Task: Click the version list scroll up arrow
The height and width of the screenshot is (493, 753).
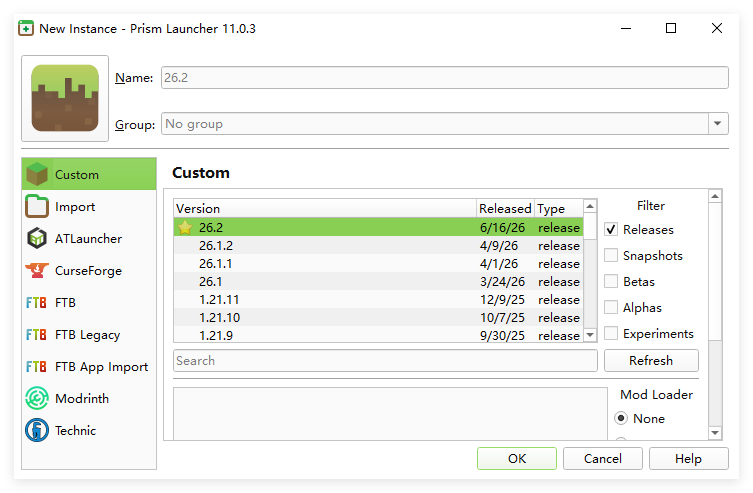Action: (590, 206)
